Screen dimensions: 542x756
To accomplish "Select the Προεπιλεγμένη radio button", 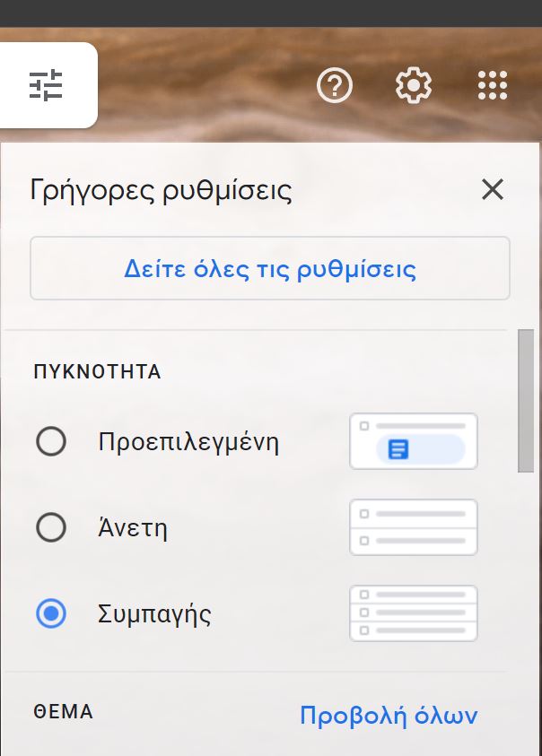I will pyautogui.click(x=51, y=441).
